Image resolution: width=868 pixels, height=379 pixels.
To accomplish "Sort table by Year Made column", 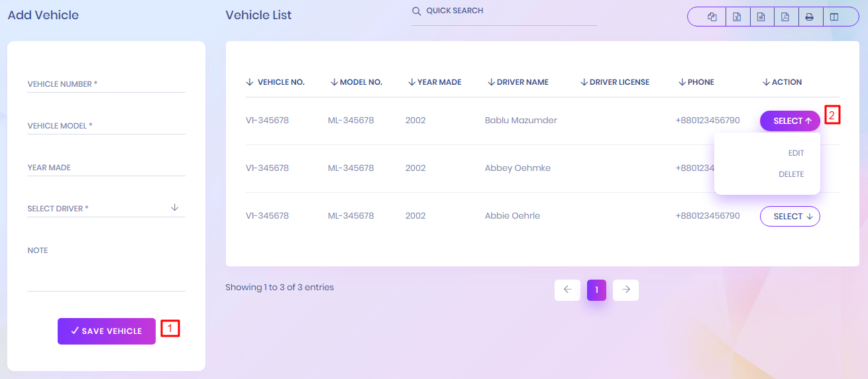I will [435, 82].
